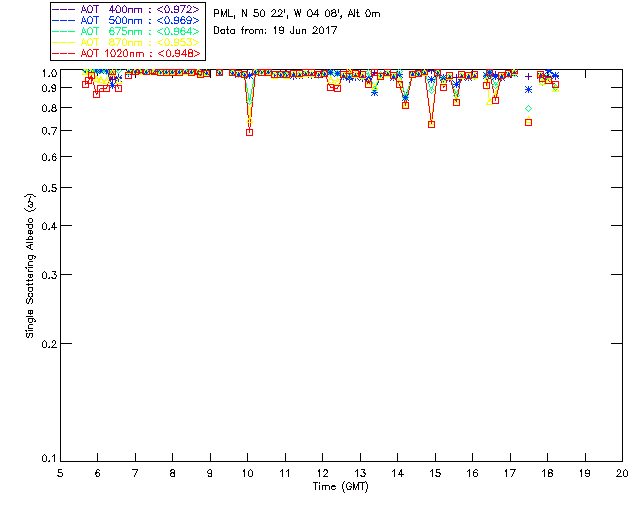
Task: Select the station text 'PML, N 50 22', W 04 08', Alt 0m'
Action: click(297, 14)
